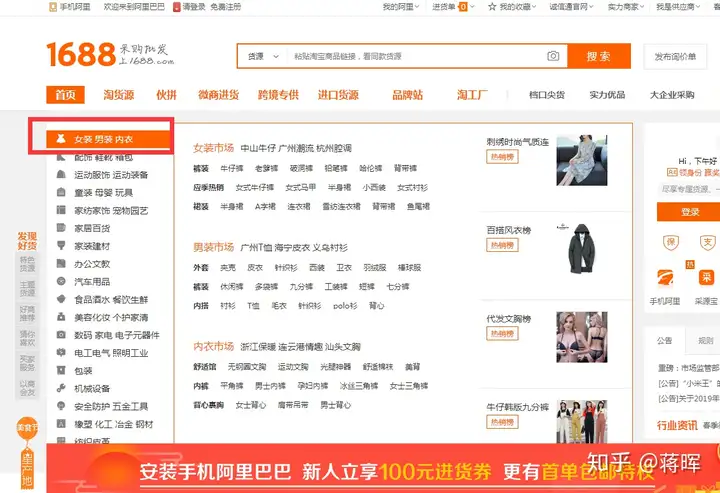The width and height of the screenshot is (720, 493).
Task: Click the 运动文胸 category link
Action: (293, 366)
